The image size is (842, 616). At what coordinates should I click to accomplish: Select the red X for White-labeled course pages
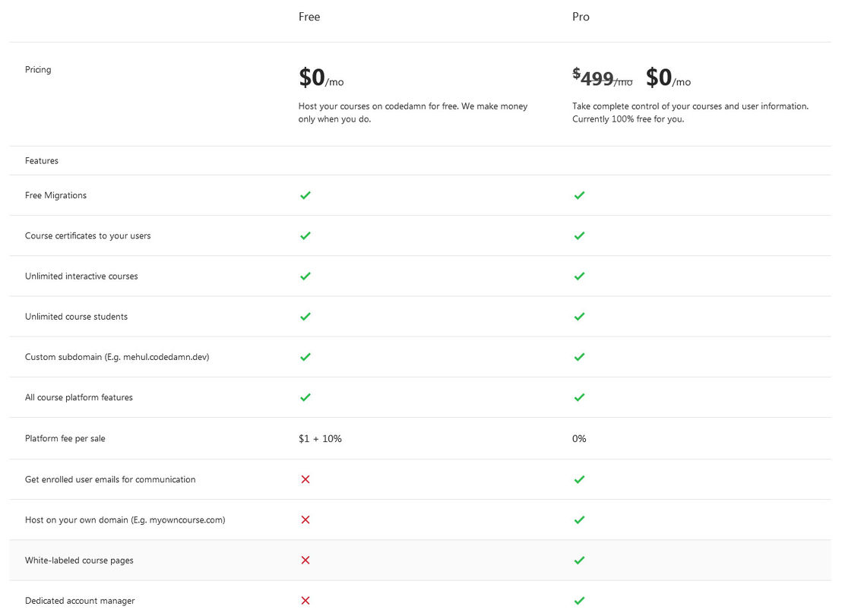(305, 560)
